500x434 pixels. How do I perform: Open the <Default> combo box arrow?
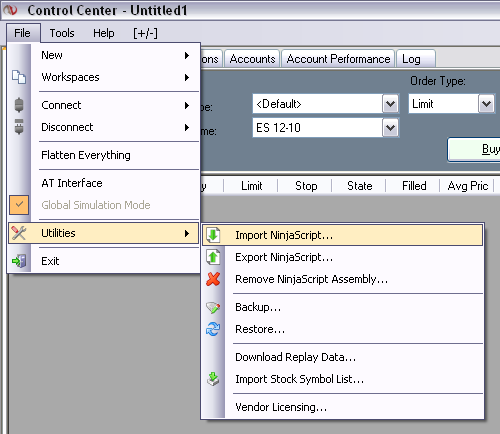pyautogui.click(x=390, y=104)
